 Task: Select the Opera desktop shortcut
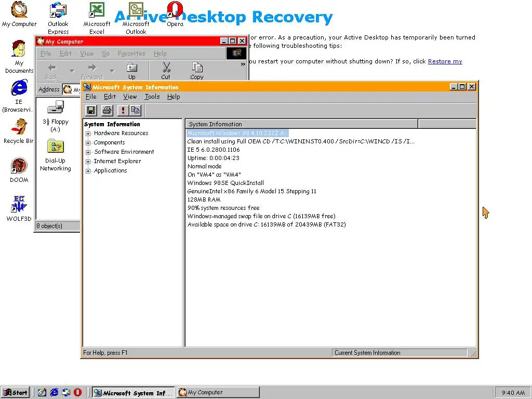click(x=175, y=15)
